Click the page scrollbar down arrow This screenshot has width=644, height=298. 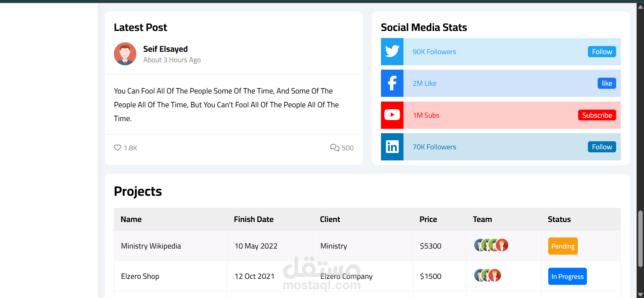click(x=640, y=294)
